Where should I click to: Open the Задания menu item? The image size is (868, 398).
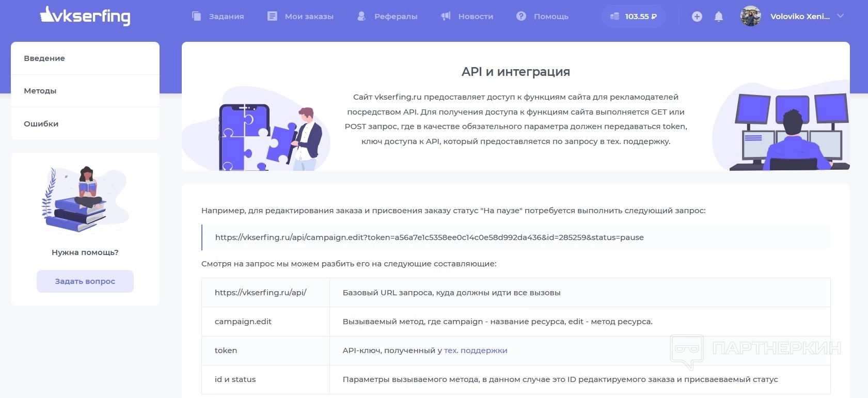227,17
